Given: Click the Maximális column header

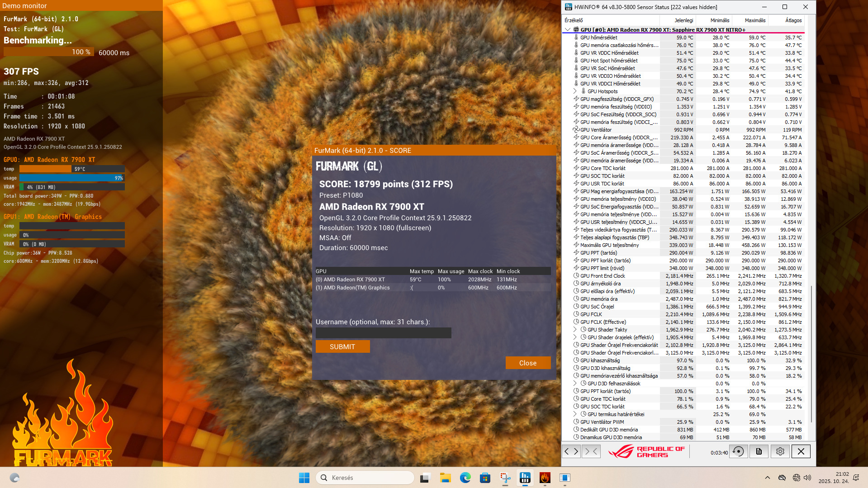Looking at the screenshot, I should (750, 20).
